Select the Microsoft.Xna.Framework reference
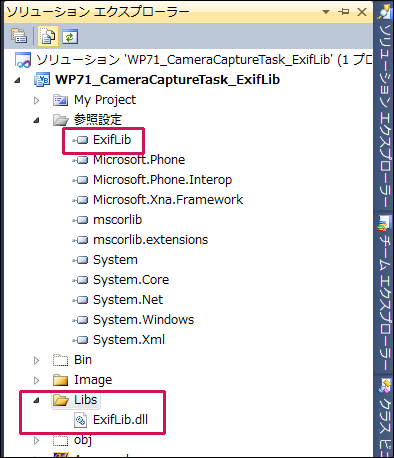 pos(168,200)
